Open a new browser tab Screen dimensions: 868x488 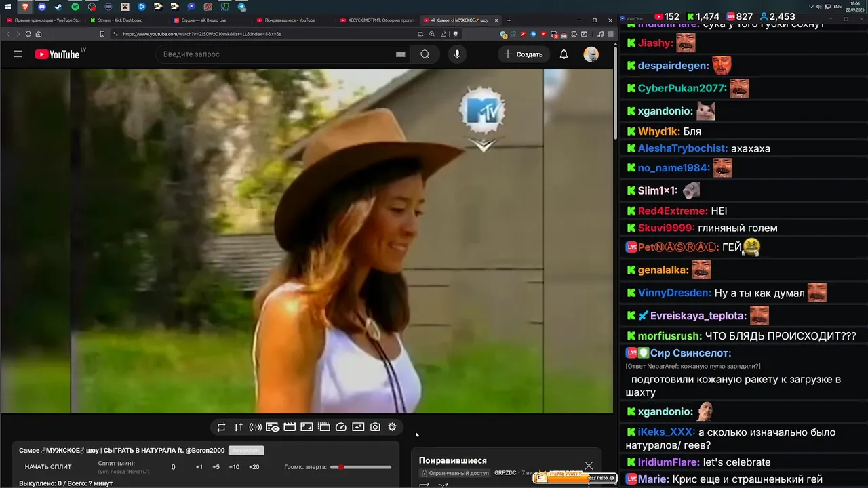pyautogui.click(x=509, y=20)
